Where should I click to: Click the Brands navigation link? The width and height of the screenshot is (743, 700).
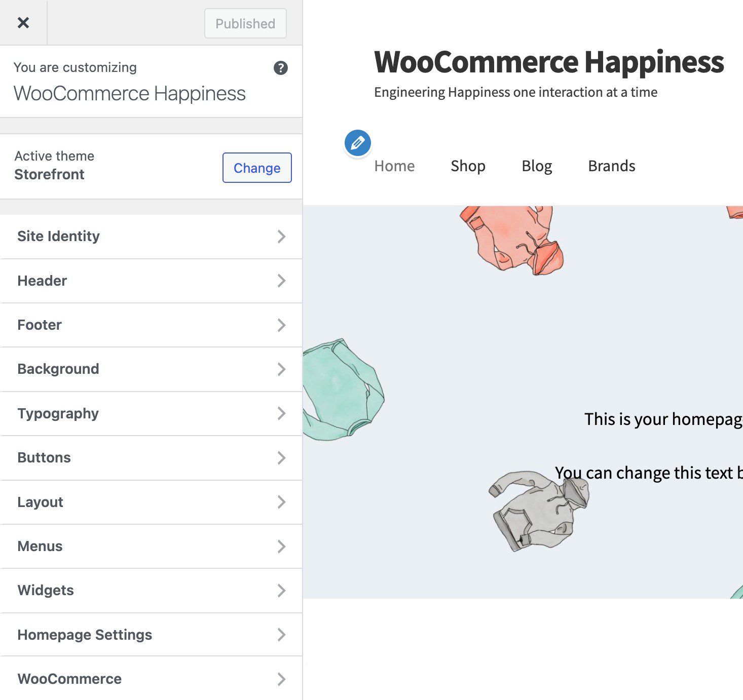[611, 166]
